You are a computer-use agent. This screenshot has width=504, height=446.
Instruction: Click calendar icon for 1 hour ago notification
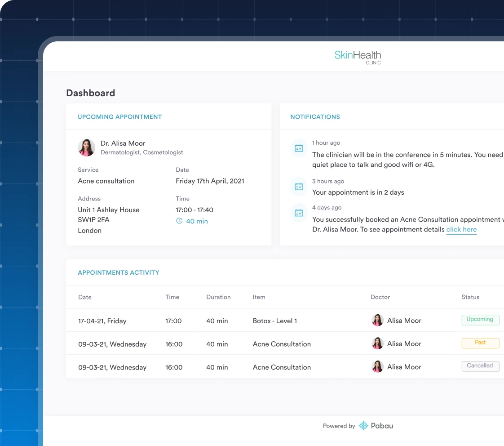tap(299, 148)
